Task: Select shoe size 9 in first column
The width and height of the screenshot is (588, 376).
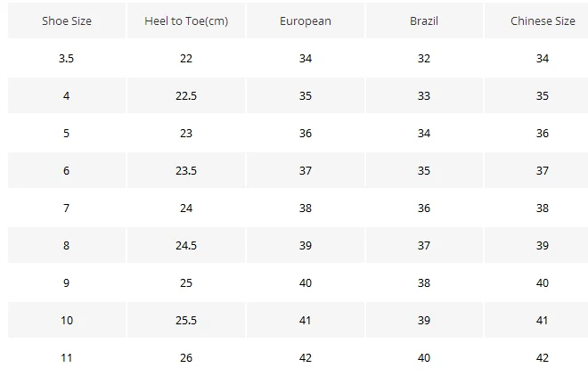Action: pyautogui.click(x=67, y=282)
